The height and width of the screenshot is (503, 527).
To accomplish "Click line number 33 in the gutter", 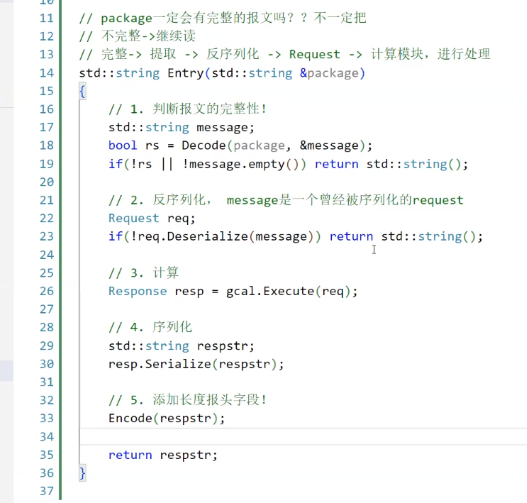I will pyautogui.click(x=46, y=418).
